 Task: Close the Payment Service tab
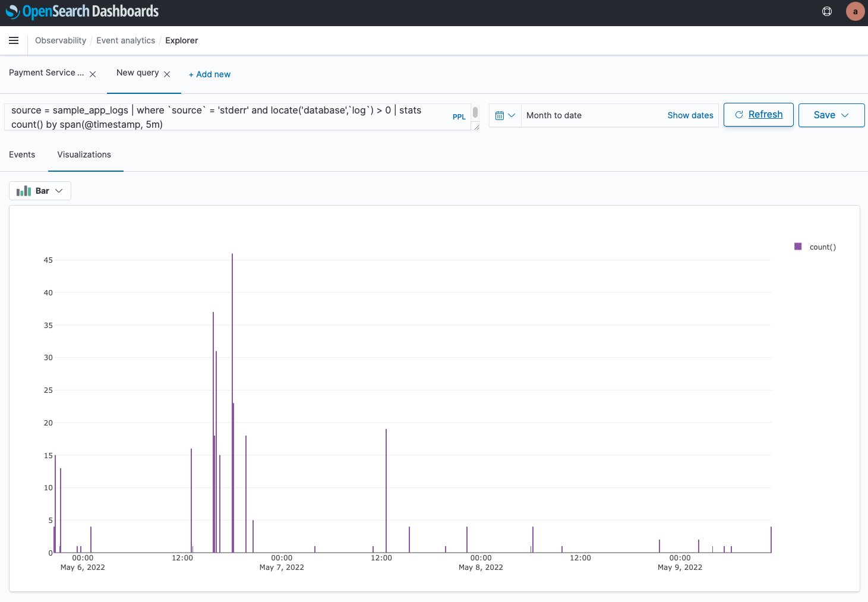(x=93, y=74)
